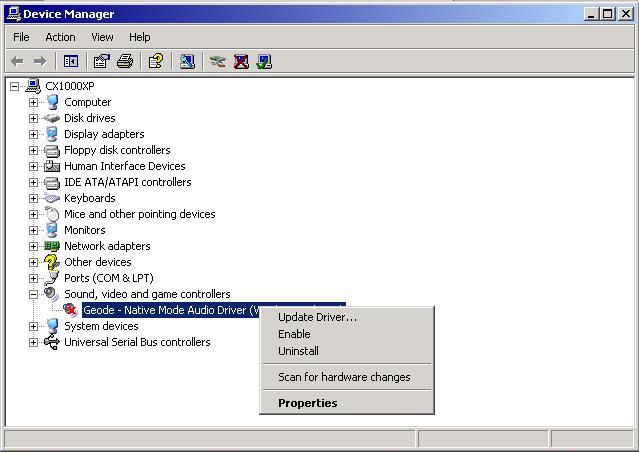The height and width of the screenshot is (452, 639).
Task: Expand the Other devices node
Action: [x=33, y=262]
